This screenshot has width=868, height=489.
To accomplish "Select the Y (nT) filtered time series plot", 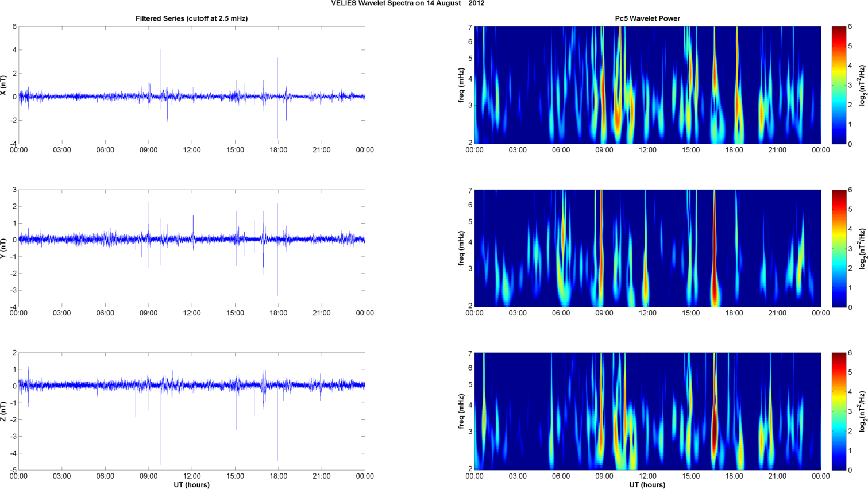I will click(192, 248).
